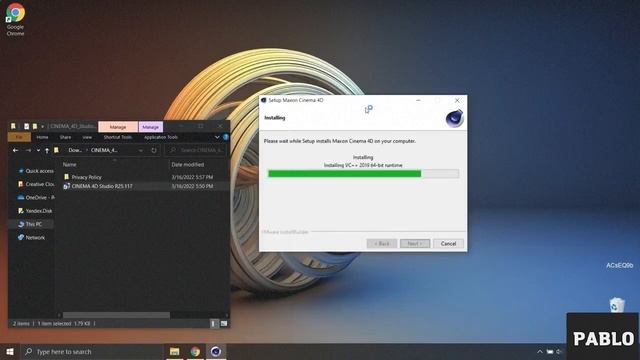Open the Share ribbon tab in Explorer

coord(65,137)
